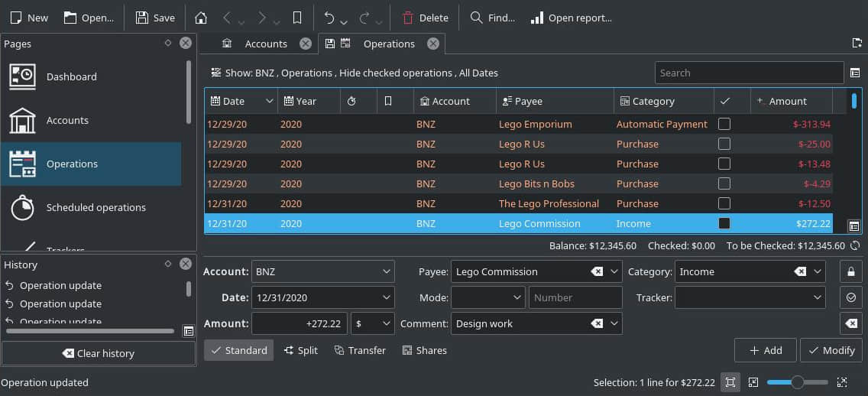Open the Dashboard page from the sidebar
The image size is (868, 396).
(72, 76)
